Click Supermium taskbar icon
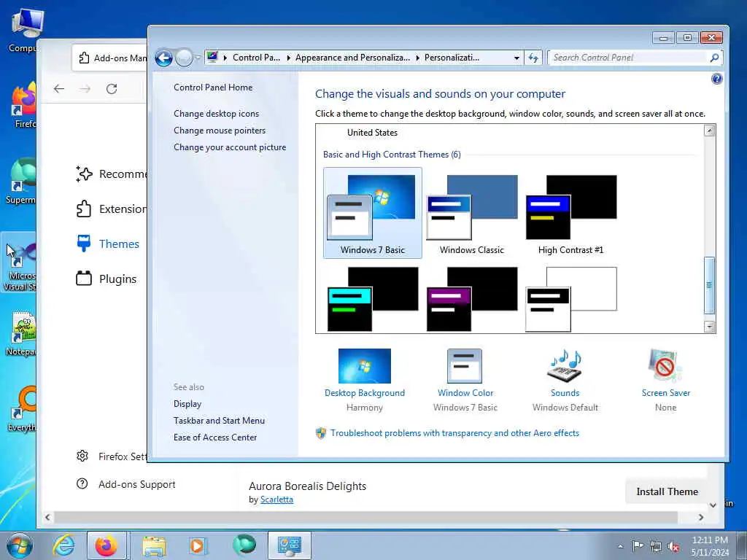The image size is (747, 560). pyautogui.click(x=244, y=545)
